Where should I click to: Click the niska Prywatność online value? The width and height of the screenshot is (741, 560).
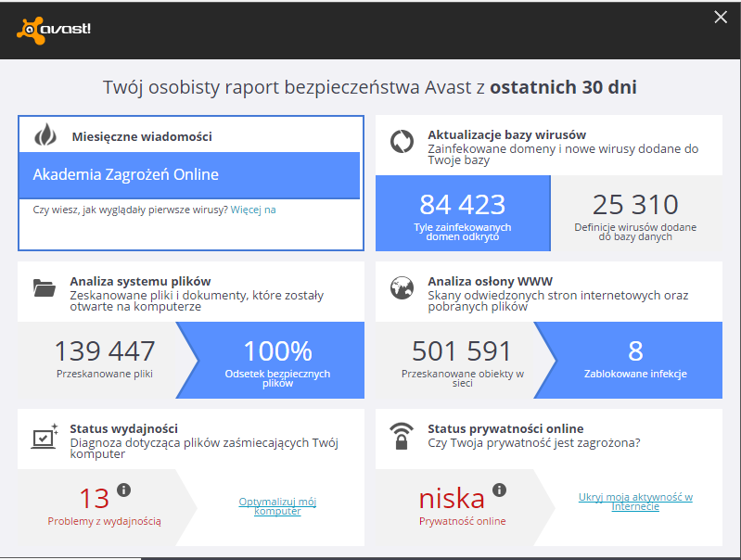coord(452,499)
